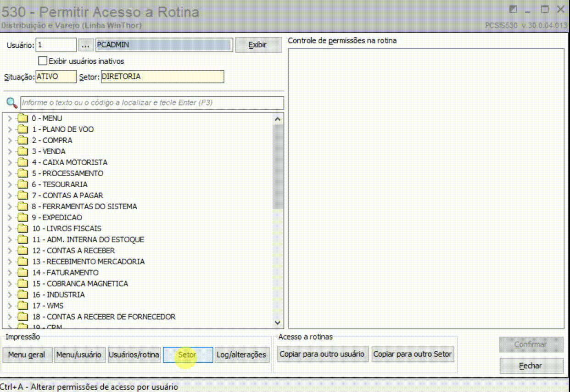
Task: Click the folder icon of 3 - VENDA
Action: [23, 151]
